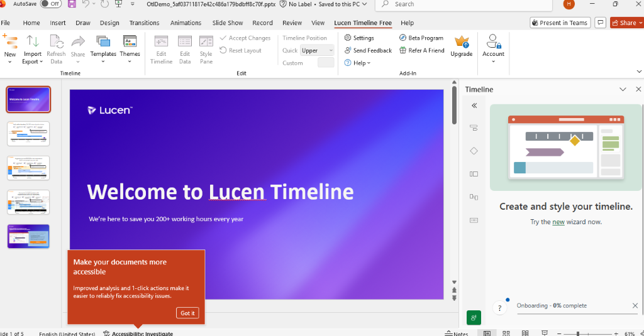Click Refer A Friend
This screenshot has width=644, height=336.
click(422, 50)
